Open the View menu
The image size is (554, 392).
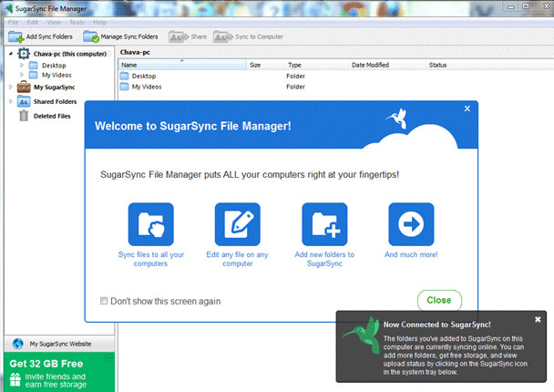[x=54, y=22]
